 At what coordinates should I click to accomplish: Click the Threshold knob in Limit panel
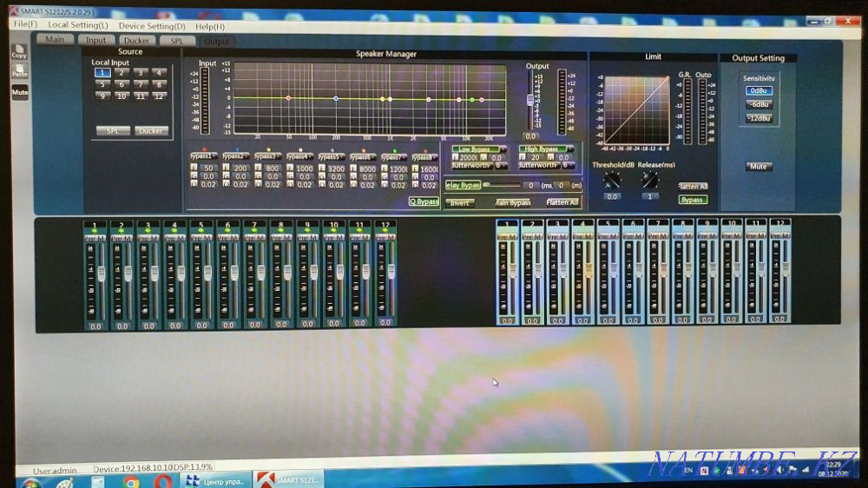613,180
